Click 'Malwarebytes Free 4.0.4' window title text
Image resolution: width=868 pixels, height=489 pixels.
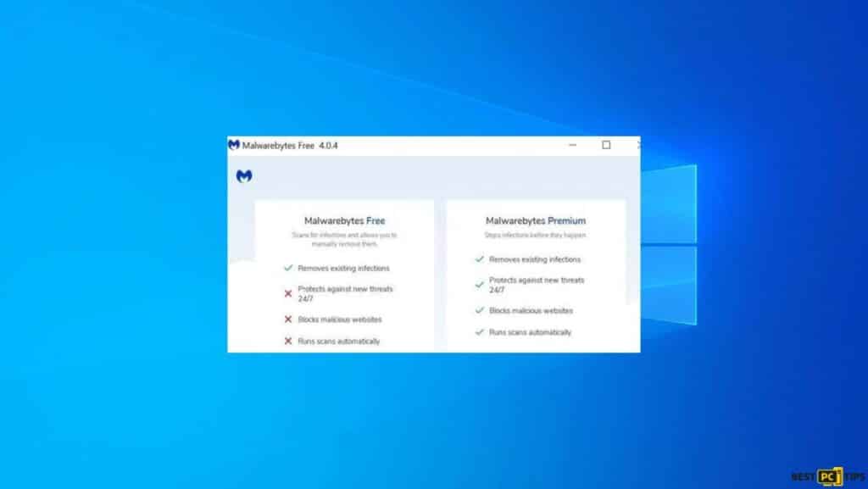290,146
